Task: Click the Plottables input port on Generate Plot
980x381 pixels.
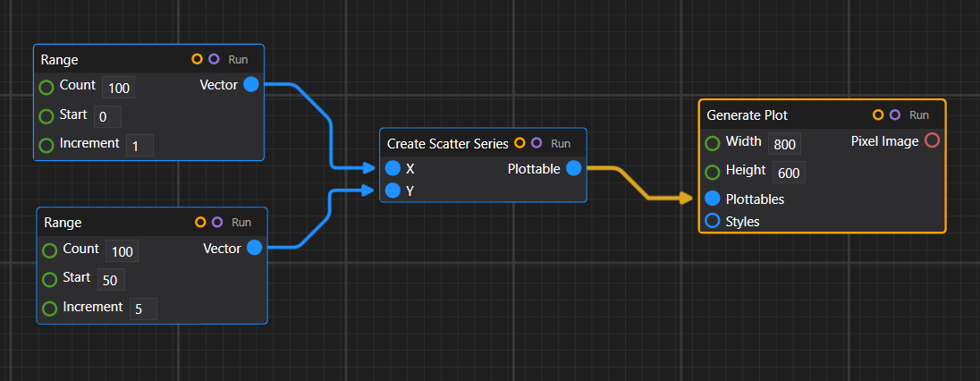Action: 713,199
